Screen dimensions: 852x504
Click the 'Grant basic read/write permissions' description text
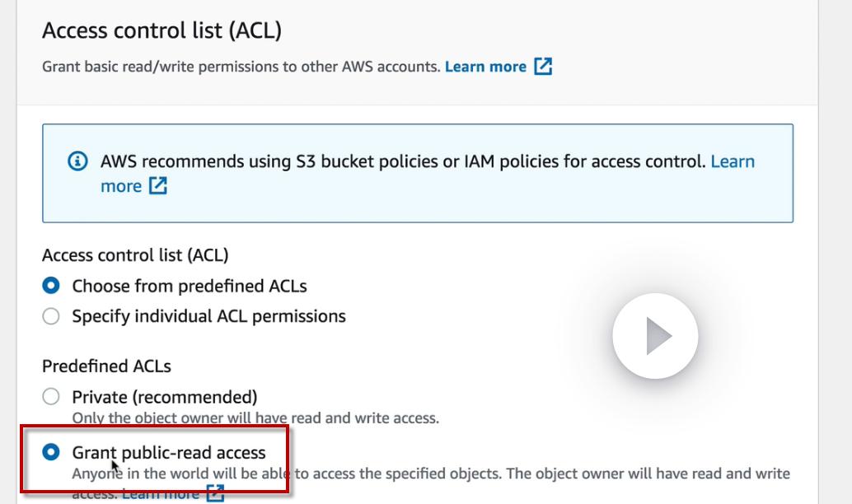tap(241, 67)
